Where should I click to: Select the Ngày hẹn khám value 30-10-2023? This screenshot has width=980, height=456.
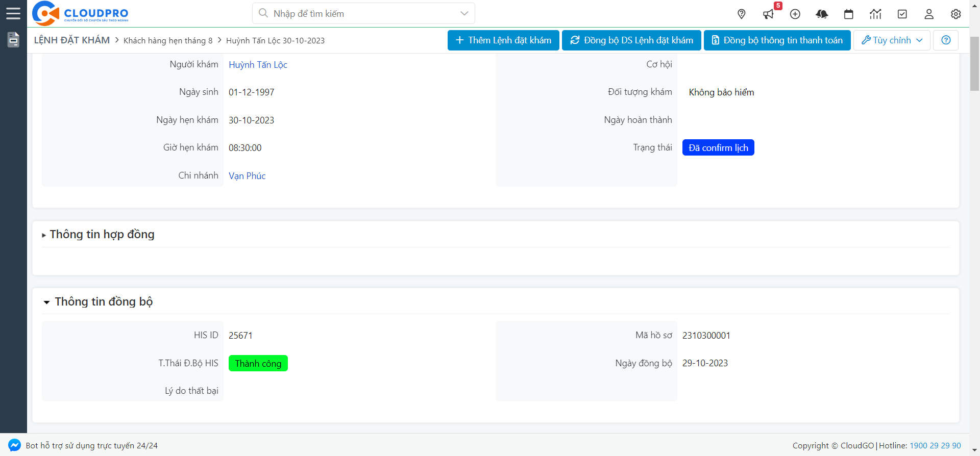[x=251, y=120]
